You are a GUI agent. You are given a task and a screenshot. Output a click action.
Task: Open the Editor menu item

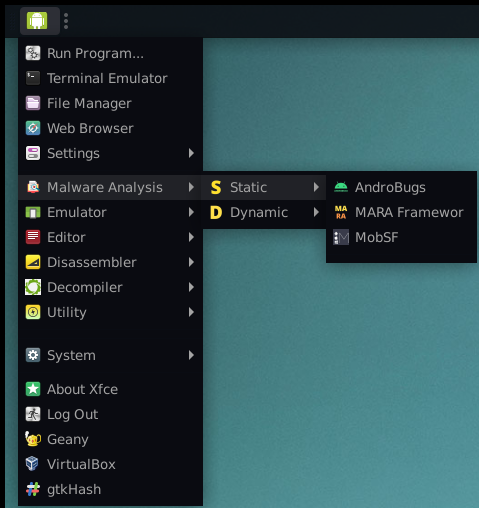[110, 237]
